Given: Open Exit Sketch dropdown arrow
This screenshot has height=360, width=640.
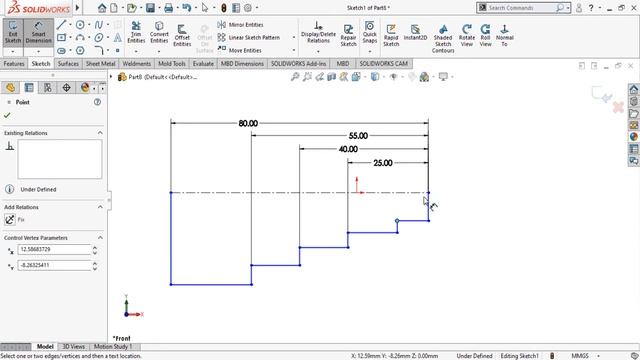Looking at the screenshot, I should [13, 52].
